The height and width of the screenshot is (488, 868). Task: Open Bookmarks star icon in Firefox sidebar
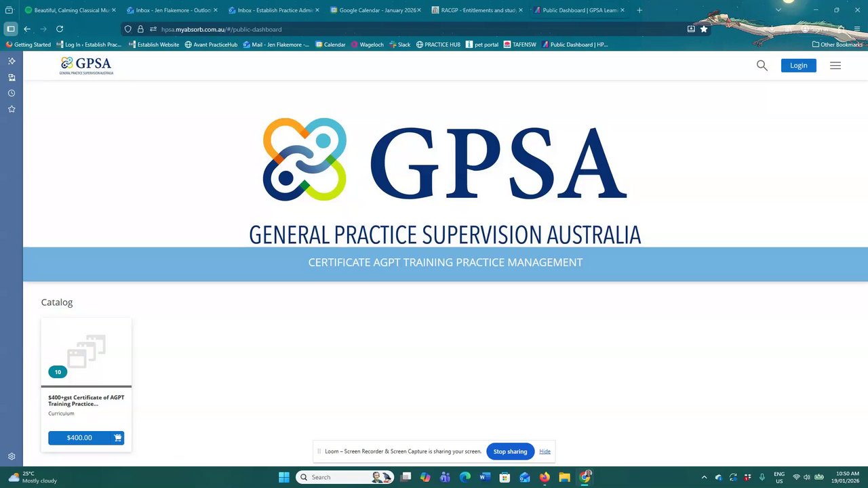point(12,109)
